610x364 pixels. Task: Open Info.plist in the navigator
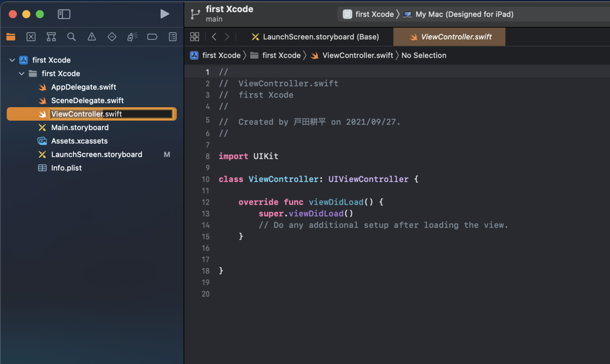67,168
